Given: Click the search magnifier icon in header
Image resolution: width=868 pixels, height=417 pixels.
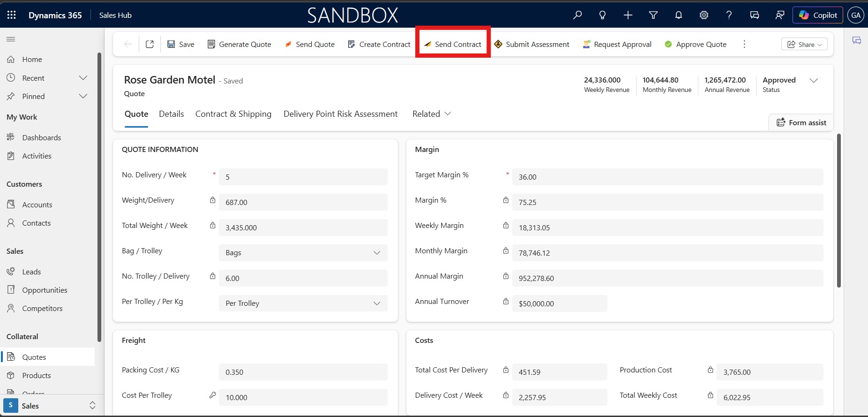Looking at the screenshot, I should point(577,15).
